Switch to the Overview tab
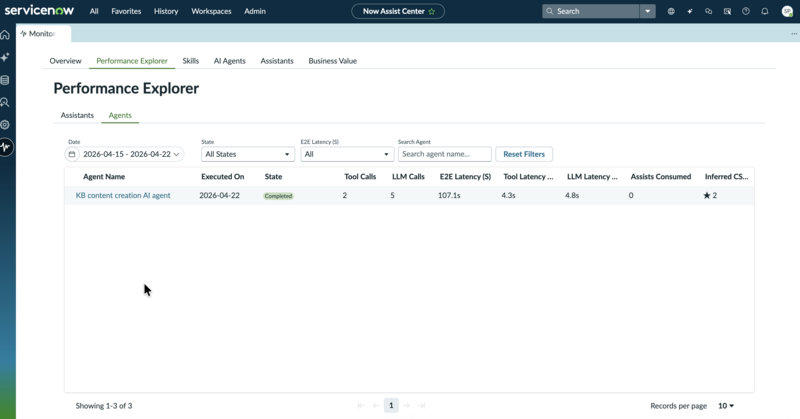The width and height of the screenshot is (800, 419). pos(65,61)
